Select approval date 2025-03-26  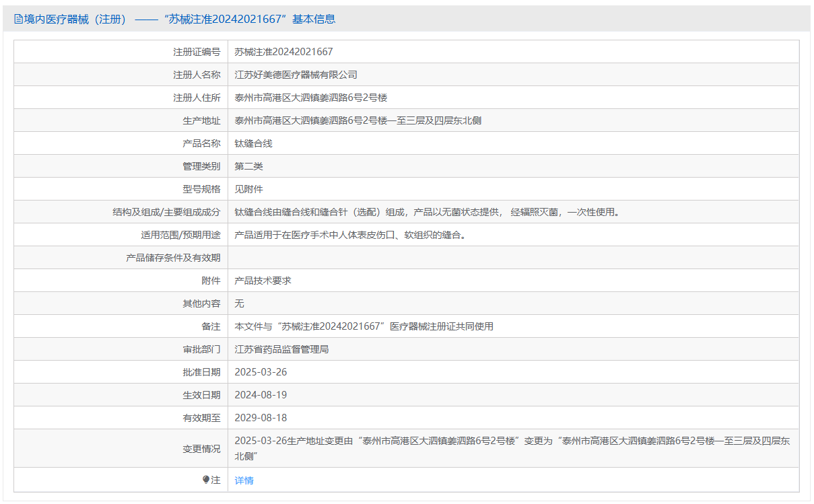pyautogui.click(x=261, y=372)
